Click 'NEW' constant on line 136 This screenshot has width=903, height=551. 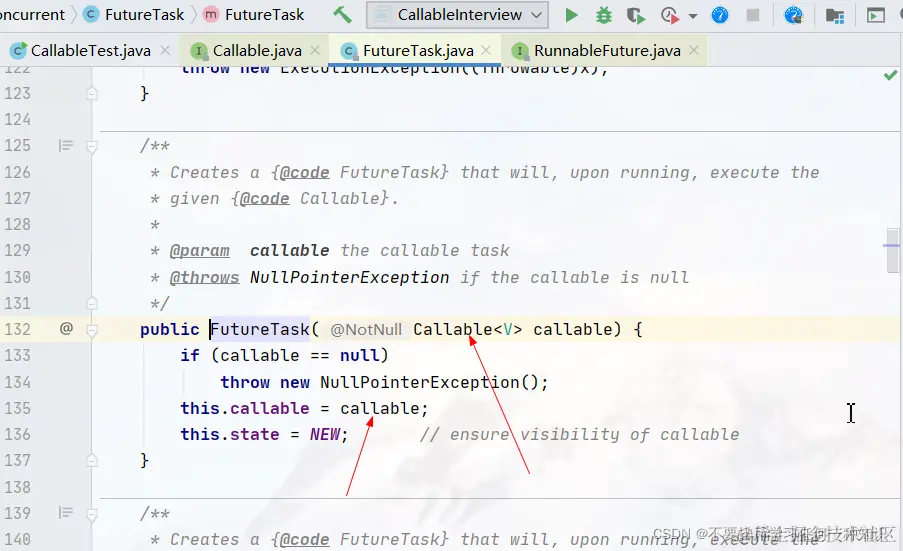324,434
